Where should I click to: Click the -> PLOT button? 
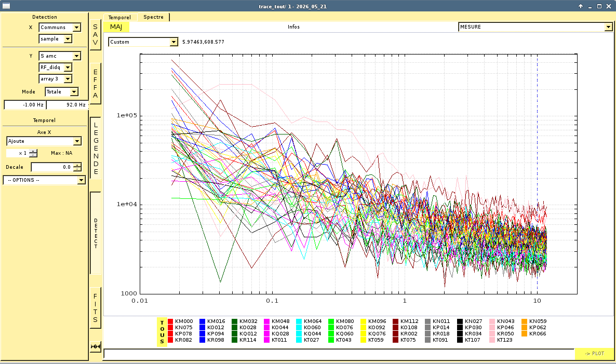(594, 354)
